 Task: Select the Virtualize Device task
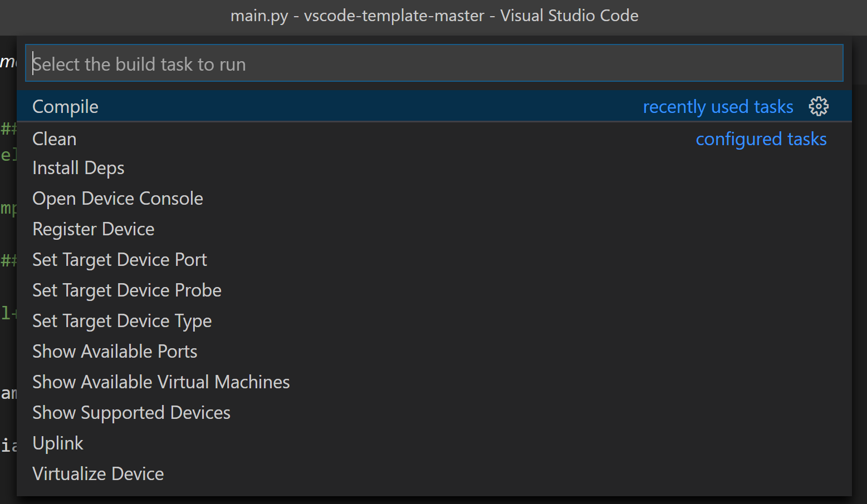point(434,474)
